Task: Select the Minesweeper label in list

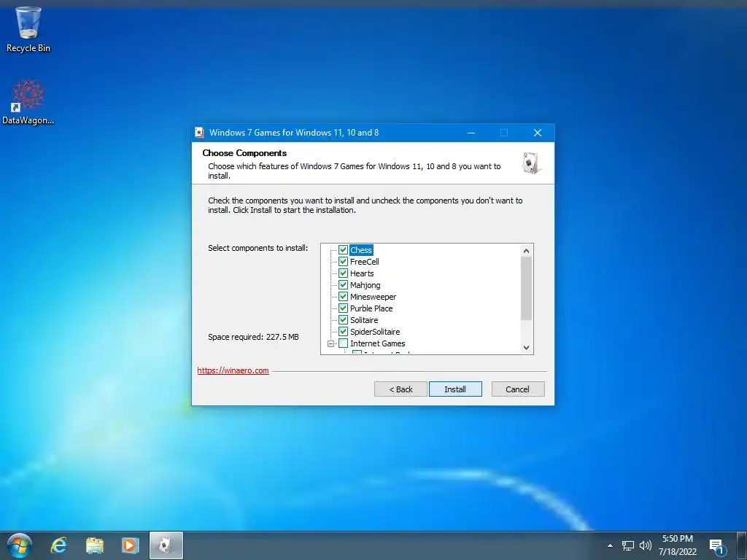Action: coord(373,297)
